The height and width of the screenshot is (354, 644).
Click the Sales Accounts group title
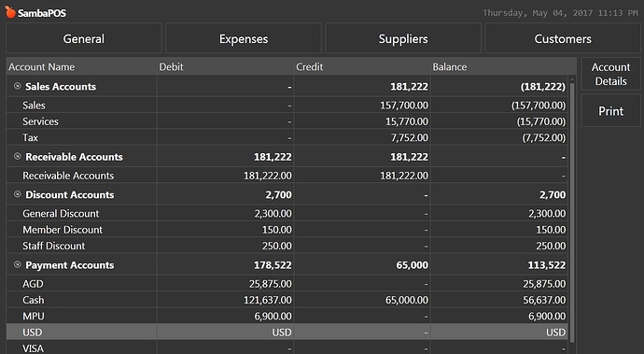click(x=61, y=86)
